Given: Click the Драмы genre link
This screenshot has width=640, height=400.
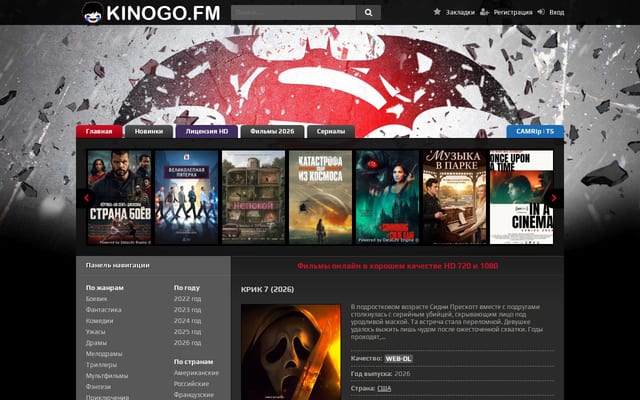Looking at the screenshot, I should pyautogui.click(x=96, y=343).
